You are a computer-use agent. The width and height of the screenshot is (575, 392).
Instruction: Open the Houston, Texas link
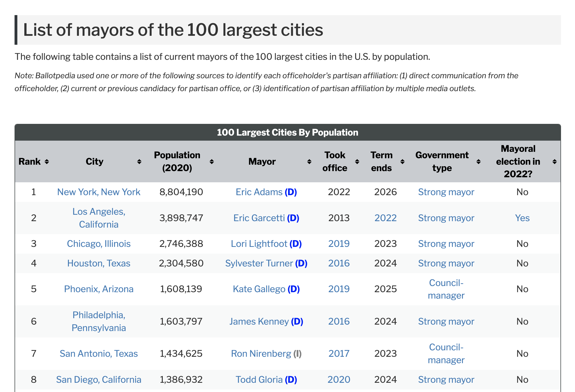(99, 263)
